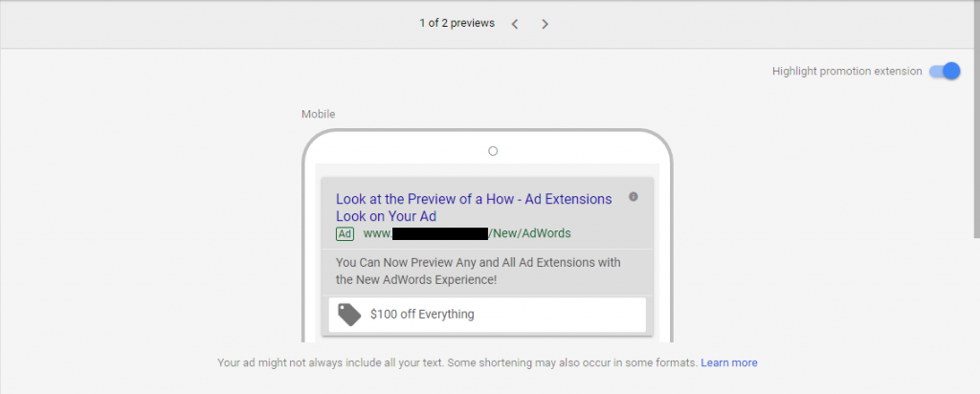Screen dimensions: 980x394
Task: Click the vertical scrollbar thumb
Action: pyautogui.click(x=977, y=119)
